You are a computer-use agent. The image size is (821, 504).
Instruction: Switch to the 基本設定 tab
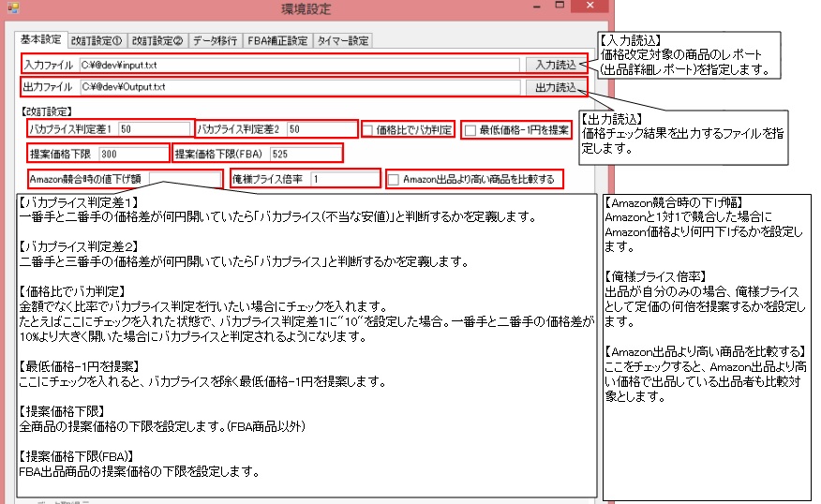[x=40, y=40]
